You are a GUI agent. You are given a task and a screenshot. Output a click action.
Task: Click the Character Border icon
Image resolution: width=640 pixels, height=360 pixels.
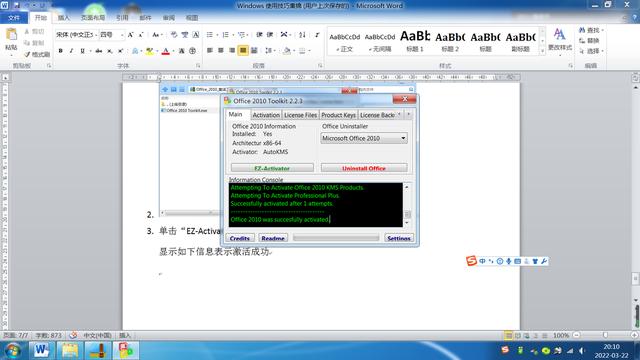click(196, 35)
